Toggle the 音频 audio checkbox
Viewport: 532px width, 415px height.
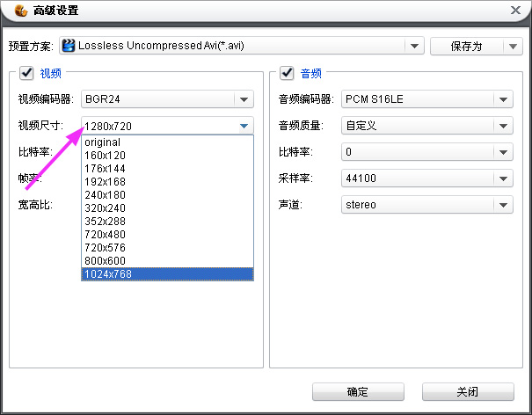[x=287, y=73]
